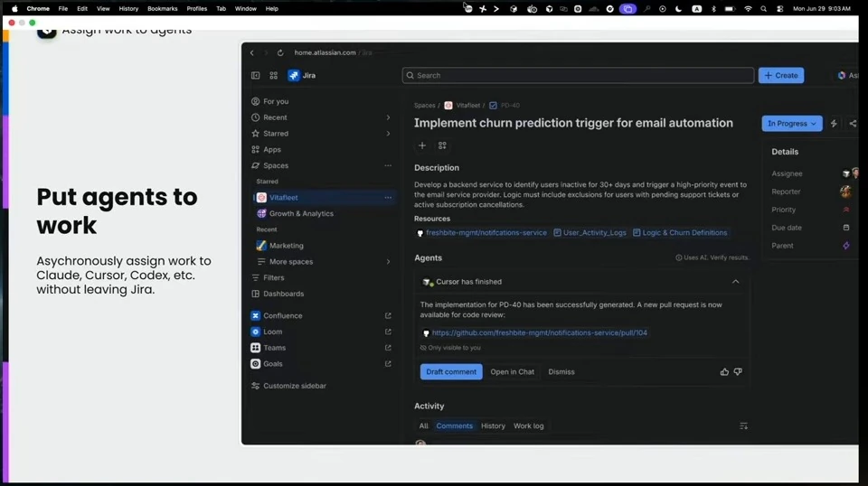
Task: Click the browser back arrow
Action: (x=252, y=52)
